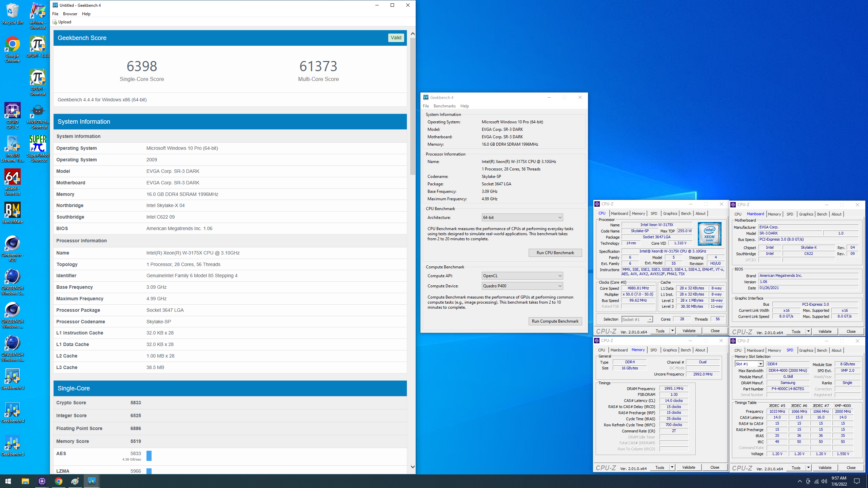Open the GPUPI - 3.3.3 desktop icon
This screenshot has width=868, height=488.
tap(38, 47)
